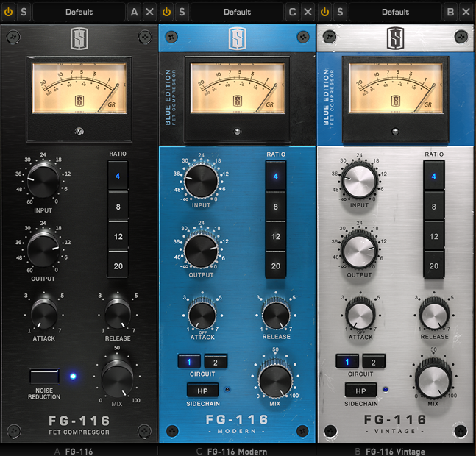Select CIRCUIT 2 on FG-116 Modern

pos(216,361)
